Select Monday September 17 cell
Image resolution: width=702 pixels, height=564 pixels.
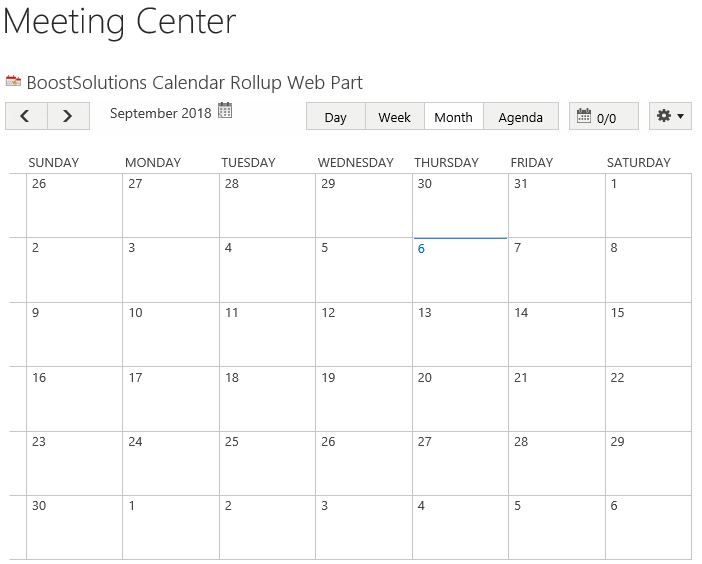171,399
